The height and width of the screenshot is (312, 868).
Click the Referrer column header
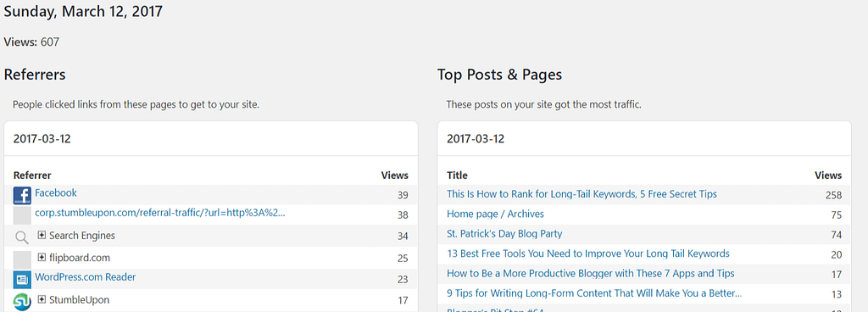point(32,175)
